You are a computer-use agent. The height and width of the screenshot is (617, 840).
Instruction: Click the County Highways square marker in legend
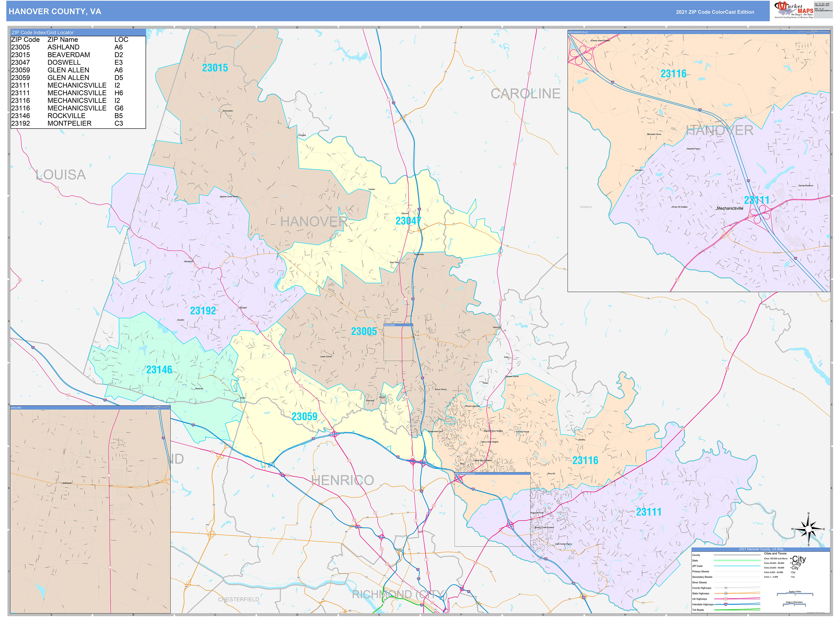point(726,588)
